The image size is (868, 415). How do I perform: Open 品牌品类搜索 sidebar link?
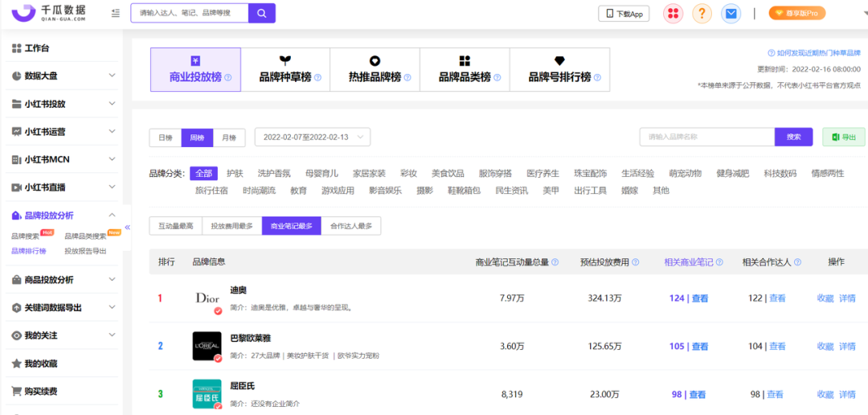[x=85, y=236]
